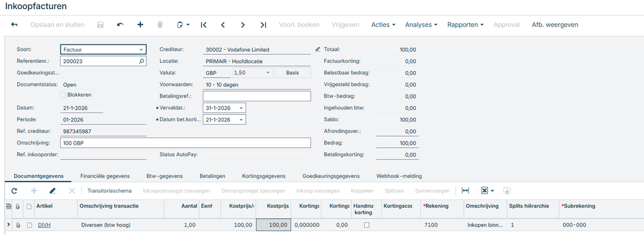Click the Betalingsref. input field
Screen dimensions: 644x235
257,96
